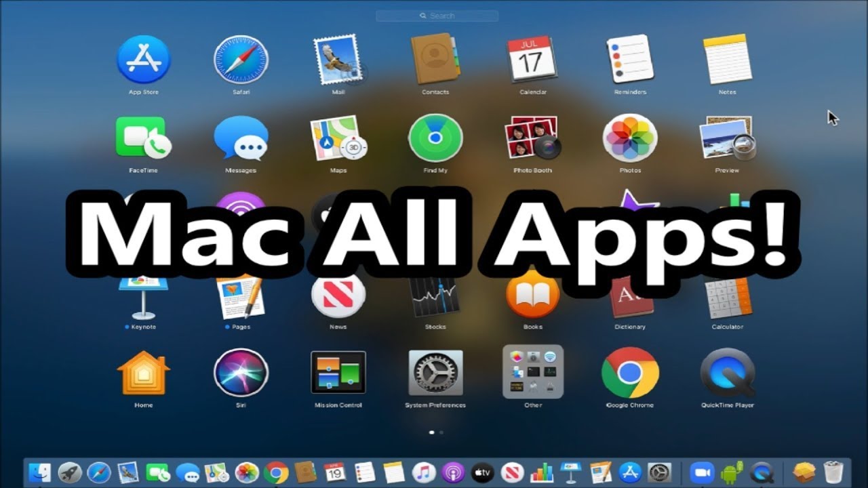Open App Store from the Launchpad grid
868x488 pixels.
click(x=144, y=60)
